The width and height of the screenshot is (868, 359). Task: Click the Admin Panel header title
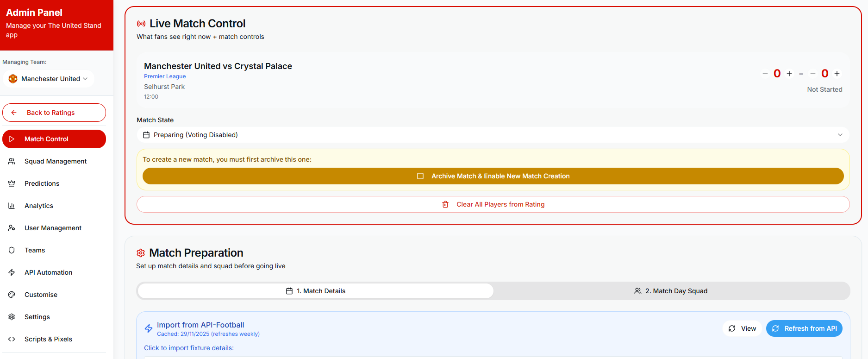[34, 13]
